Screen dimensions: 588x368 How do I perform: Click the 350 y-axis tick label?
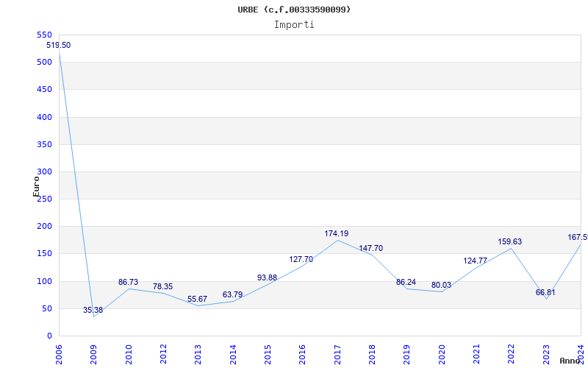[44, 144]
